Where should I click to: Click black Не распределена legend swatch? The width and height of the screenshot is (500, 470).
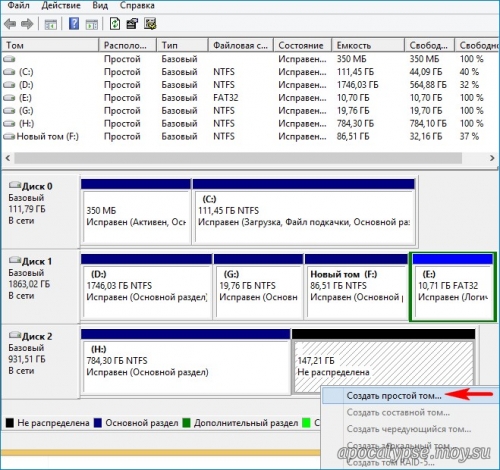point(10,423)
